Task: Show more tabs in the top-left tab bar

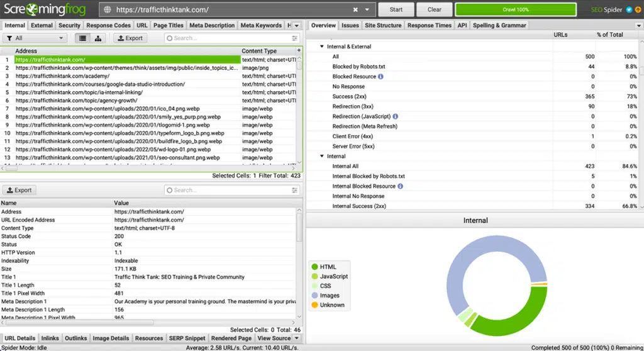Action: point(298,26)
